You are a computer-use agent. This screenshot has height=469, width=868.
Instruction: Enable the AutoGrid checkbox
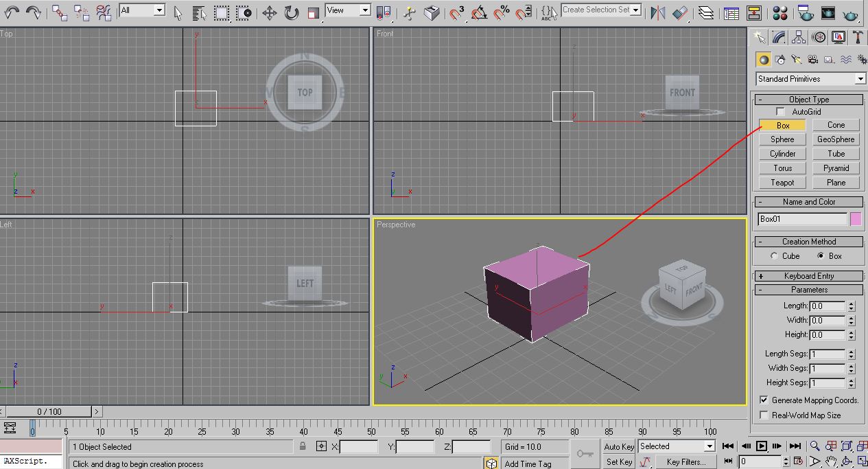(780, 111)
